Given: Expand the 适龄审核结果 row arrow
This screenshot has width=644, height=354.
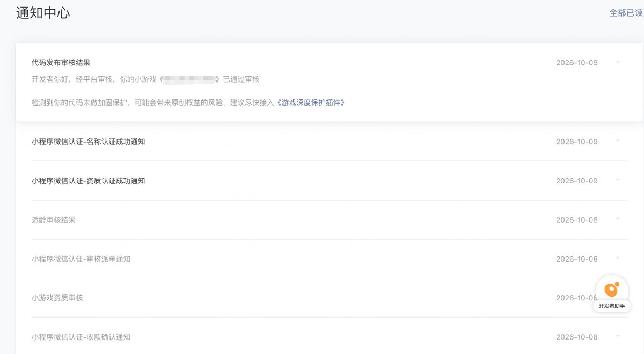Looking at the screenshot, I should 618,219.
